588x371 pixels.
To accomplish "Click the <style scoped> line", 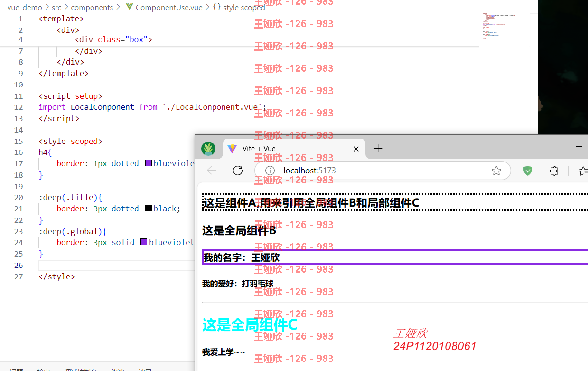I will (70, 141).
